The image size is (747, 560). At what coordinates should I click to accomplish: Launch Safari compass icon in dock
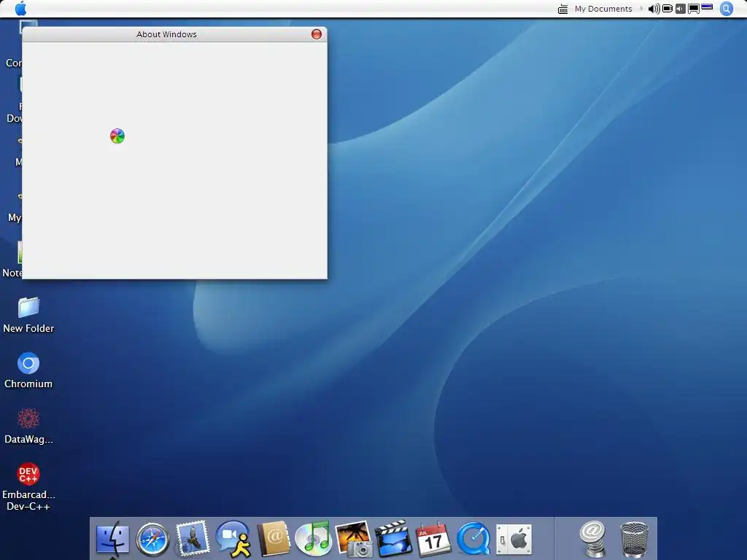coord(152,540)
